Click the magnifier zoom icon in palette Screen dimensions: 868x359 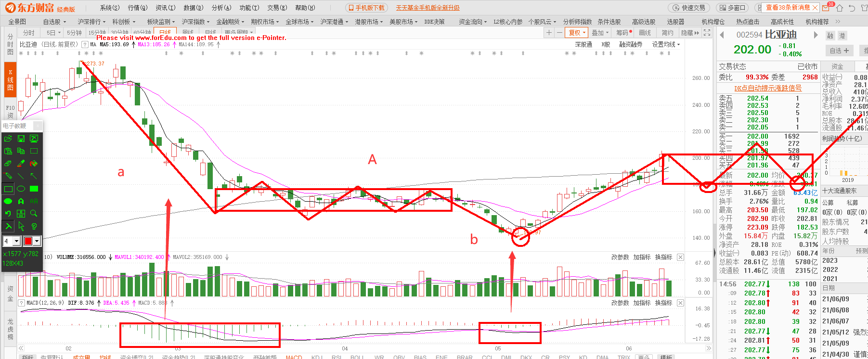34,214
